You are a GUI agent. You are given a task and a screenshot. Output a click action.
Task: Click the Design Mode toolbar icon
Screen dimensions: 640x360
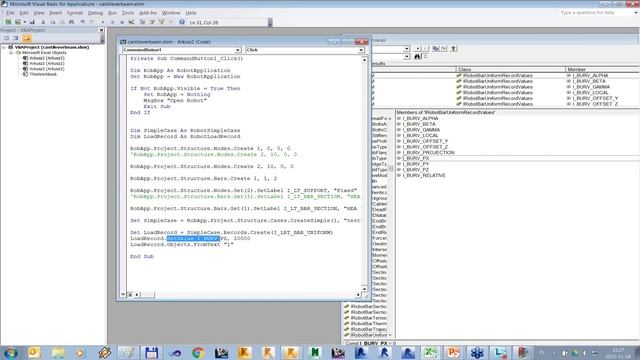[131, 22]
